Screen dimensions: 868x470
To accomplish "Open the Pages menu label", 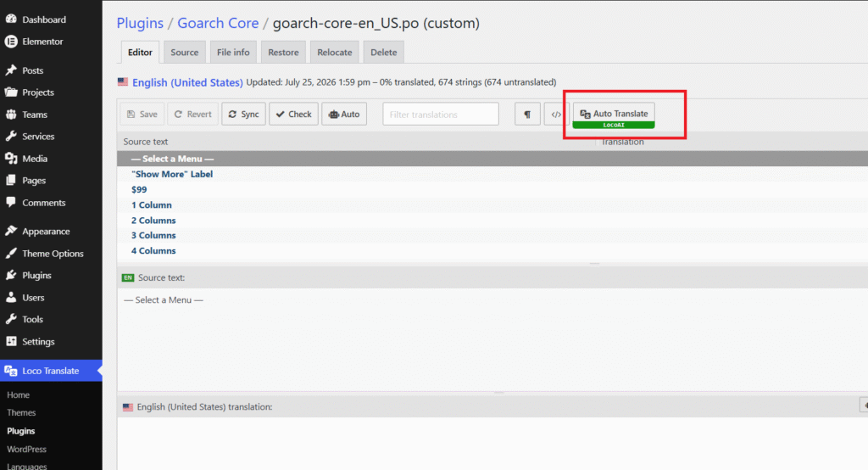I will (x=34, y=181).
